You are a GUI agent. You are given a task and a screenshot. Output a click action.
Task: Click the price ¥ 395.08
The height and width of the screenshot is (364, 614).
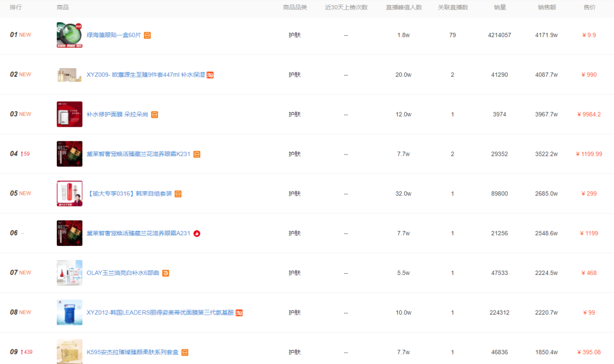(589, 352)
